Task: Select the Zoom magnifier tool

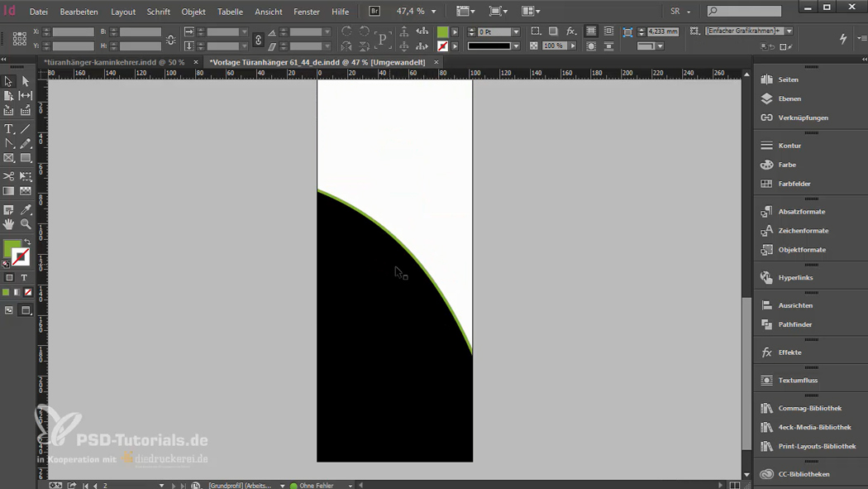Action: point(26,224)
